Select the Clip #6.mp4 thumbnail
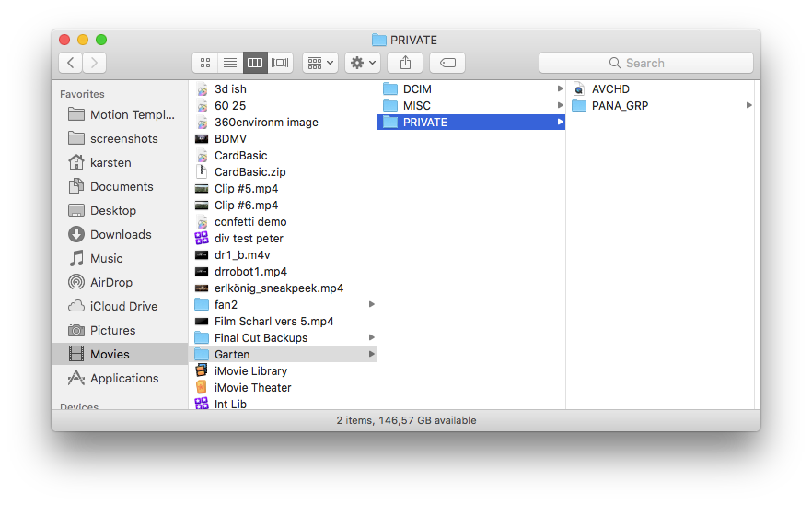Image resolution: width=812 pixels, height=505 pixels. [202, 206]
